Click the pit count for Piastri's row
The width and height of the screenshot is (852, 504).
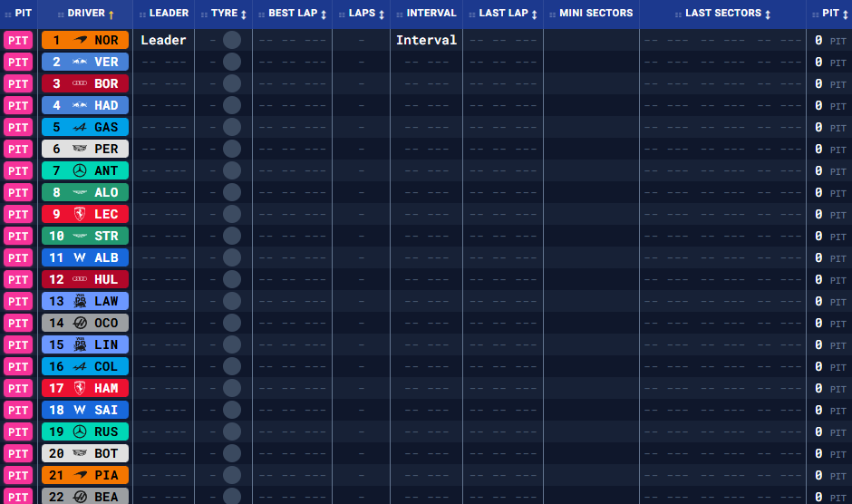point(818,475)
